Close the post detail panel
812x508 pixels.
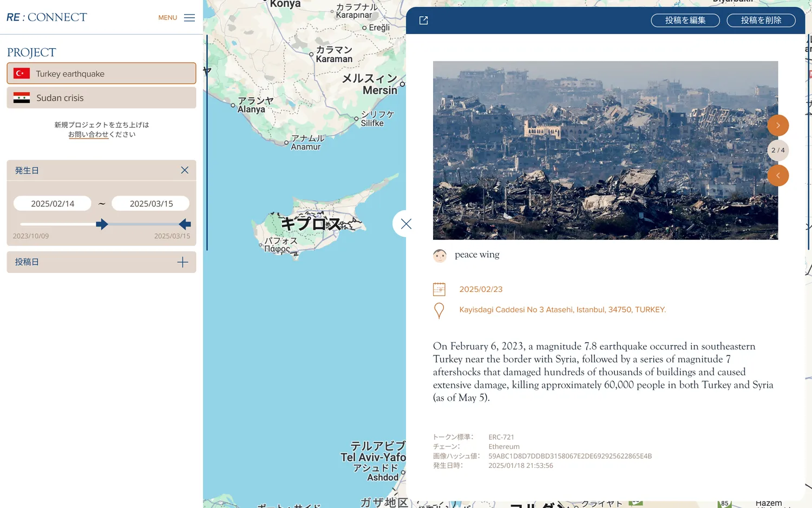405,224
